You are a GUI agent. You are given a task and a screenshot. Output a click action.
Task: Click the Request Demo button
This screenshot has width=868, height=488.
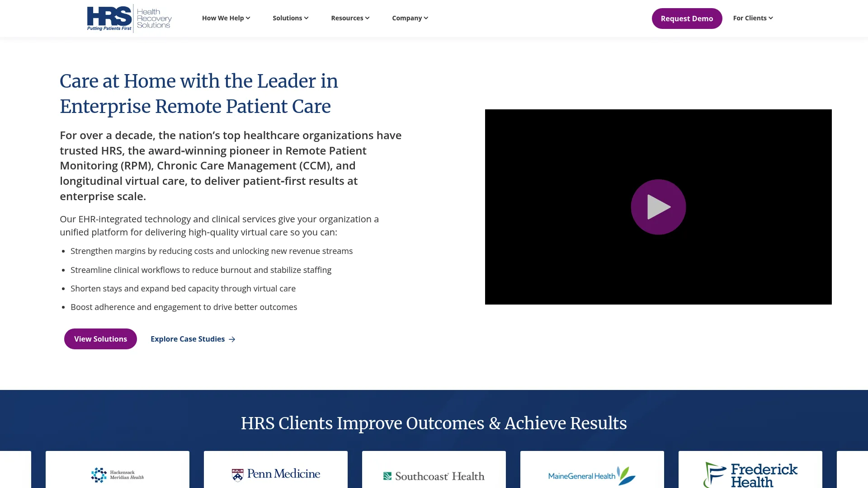point(687,19)
